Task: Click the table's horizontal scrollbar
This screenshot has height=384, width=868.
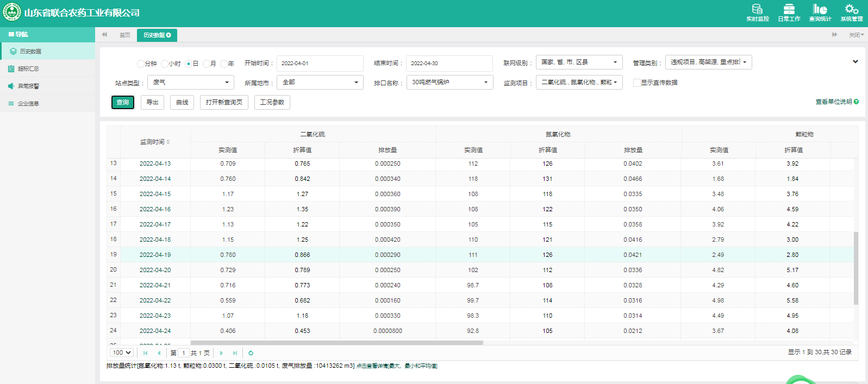Action: coord(336,343)
